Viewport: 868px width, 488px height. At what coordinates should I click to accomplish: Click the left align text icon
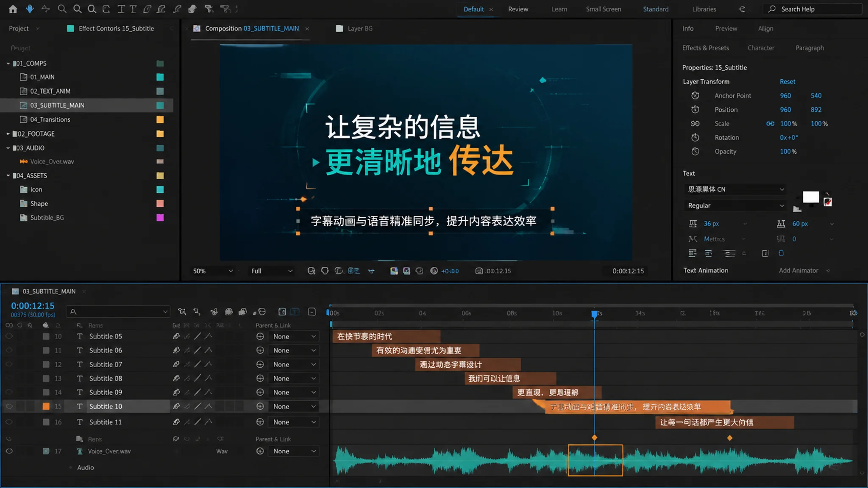click(x=693, y=253)
